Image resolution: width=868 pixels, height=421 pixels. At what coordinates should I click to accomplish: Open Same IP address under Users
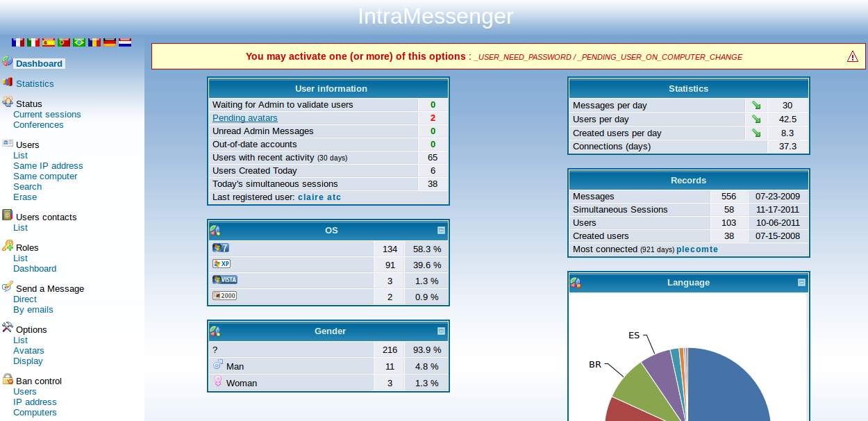(x=48, y=166)
